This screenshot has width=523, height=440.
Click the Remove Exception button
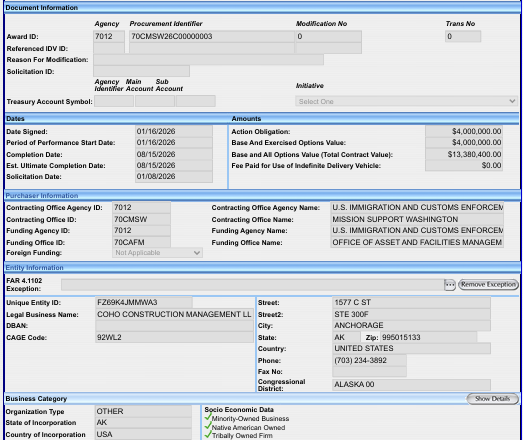(488, 285)
